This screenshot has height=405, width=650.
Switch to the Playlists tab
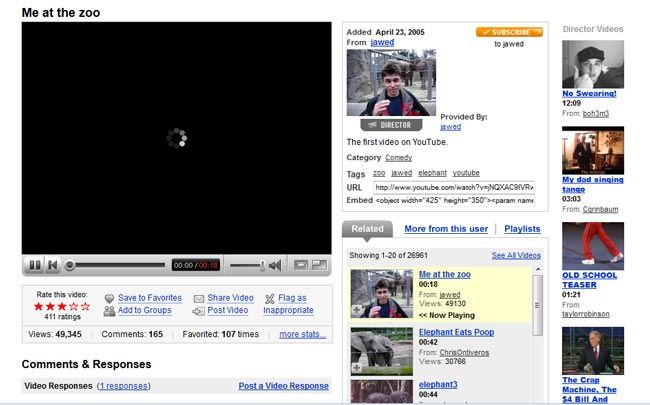pos(522,229)
